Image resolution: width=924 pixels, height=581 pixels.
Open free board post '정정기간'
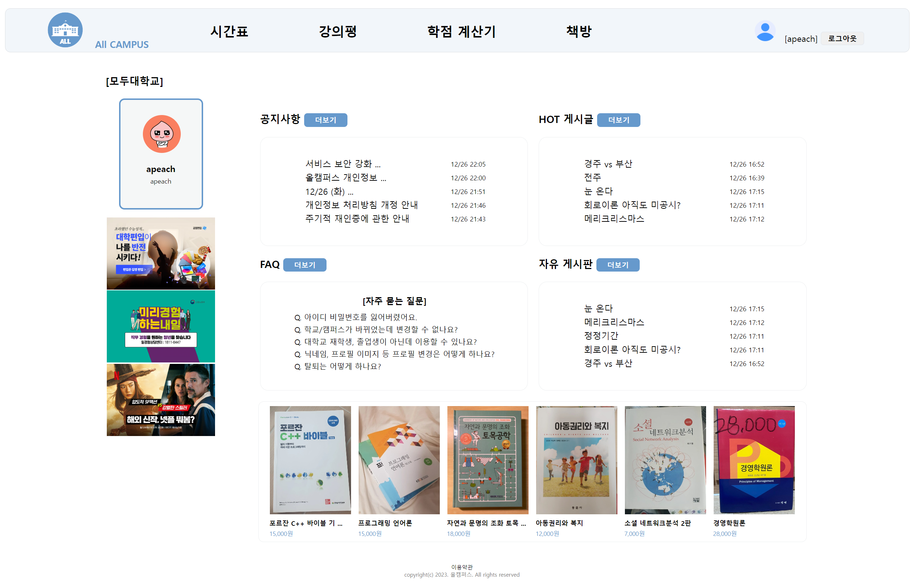pos(601,336)
